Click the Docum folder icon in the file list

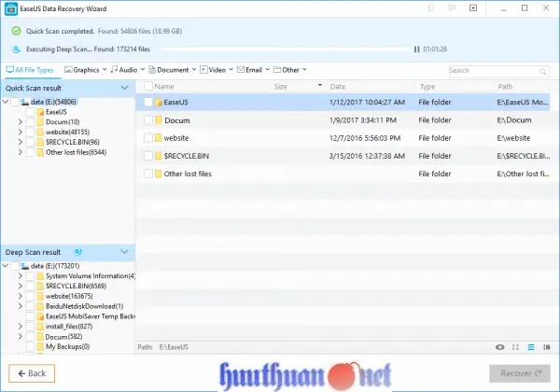pos(159,120)
